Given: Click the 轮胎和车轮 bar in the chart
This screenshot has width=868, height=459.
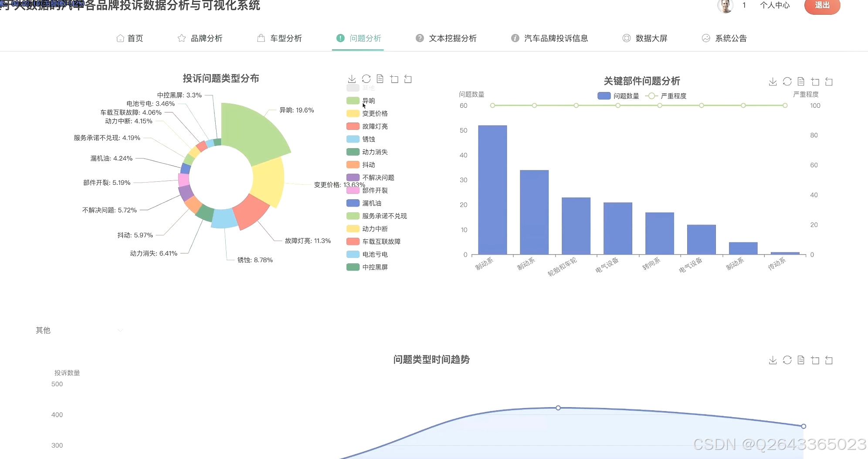Looking at the screenshot, I should coord(576,226).
